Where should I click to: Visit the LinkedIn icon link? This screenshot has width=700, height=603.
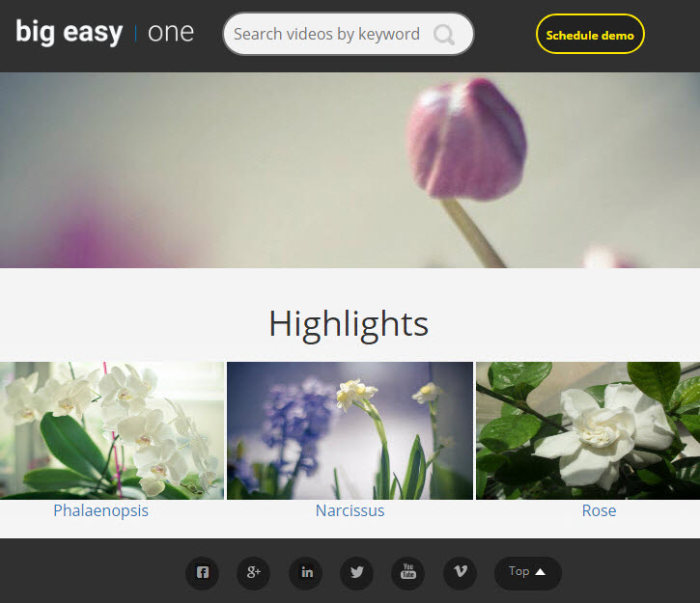[x=306, y=573]
